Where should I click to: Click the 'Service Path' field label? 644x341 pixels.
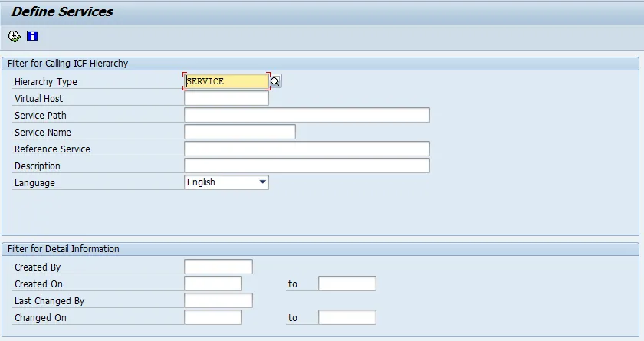[41, 116]
